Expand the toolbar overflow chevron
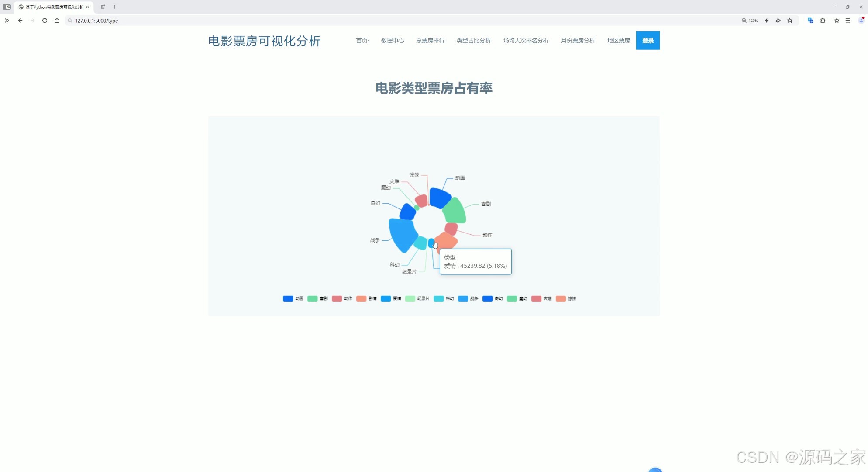 click(x=7, y=21)
